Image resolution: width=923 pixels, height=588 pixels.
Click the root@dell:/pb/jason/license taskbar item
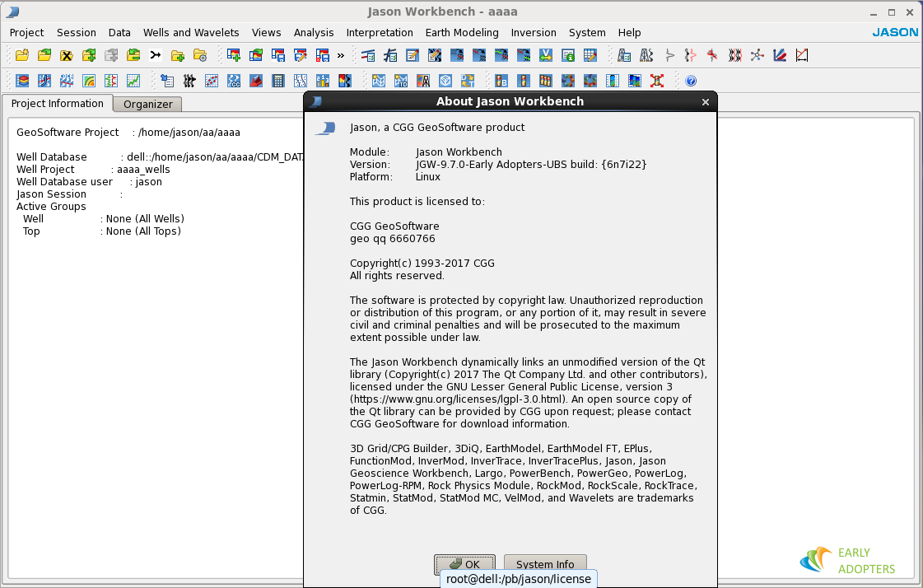(519, 579)
